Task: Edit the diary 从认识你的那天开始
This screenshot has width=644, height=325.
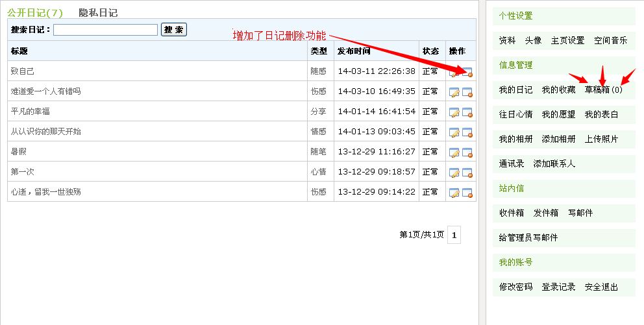Action: (x=454, y=132)
